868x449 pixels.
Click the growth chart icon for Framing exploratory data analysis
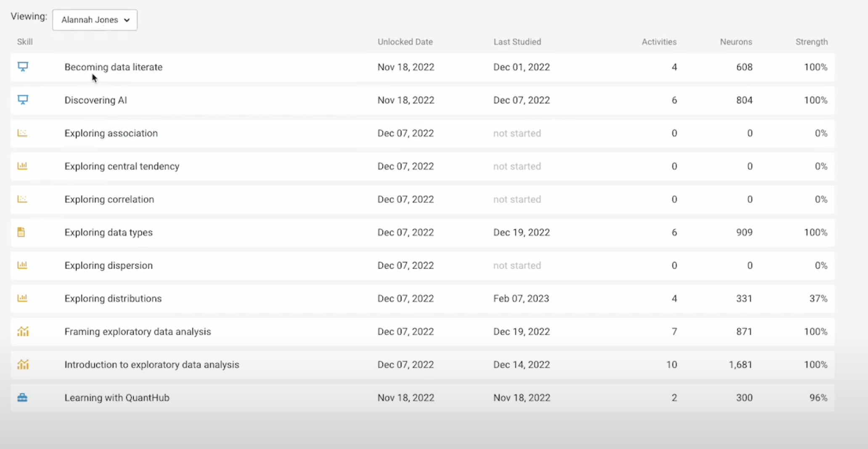pos(23,331)
